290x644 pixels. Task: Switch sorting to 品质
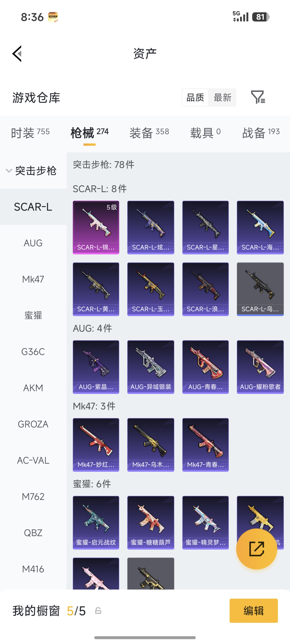pyautogui.click(x=195, y=97)
